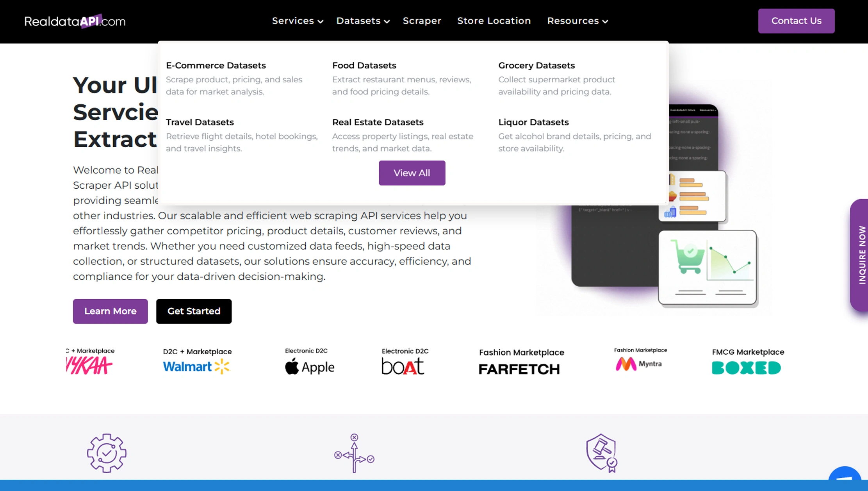This screenshot has height=491, width=868.
Task: Click the gavel shield compliance icon
Action: [602, 453]
